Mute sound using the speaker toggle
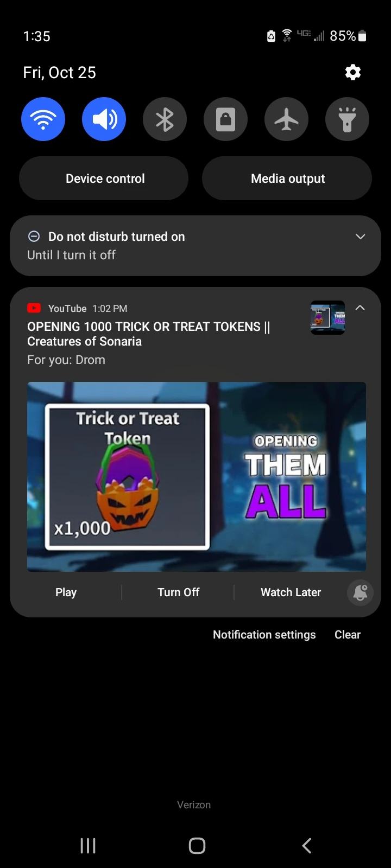The image size is (391, 868). click(104, 119)
